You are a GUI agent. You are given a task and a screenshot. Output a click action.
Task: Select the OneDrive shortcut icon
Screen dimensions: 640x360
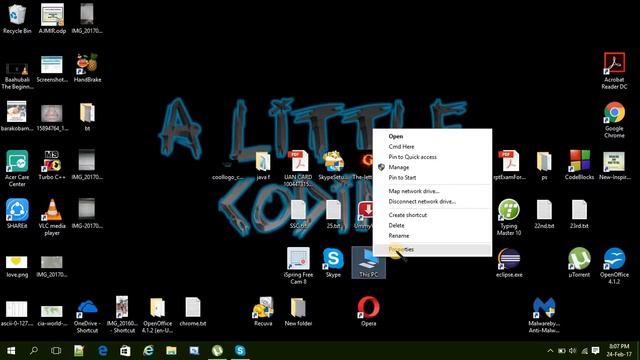(x=87, y=315)
